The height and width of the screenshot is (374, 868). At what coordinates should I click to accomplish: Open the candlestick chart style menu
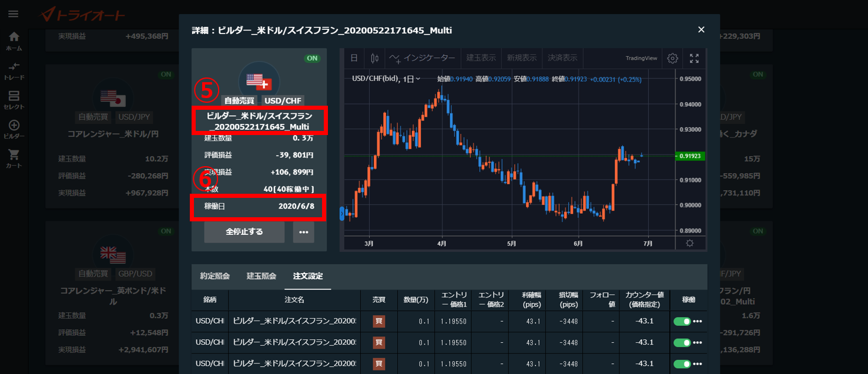[x=375, y=58]
